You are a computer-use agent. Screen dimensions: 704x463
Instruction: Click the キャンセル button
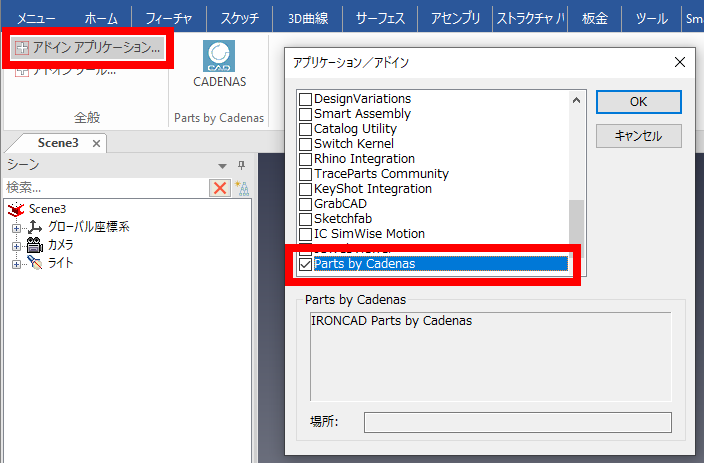[638, 136]
